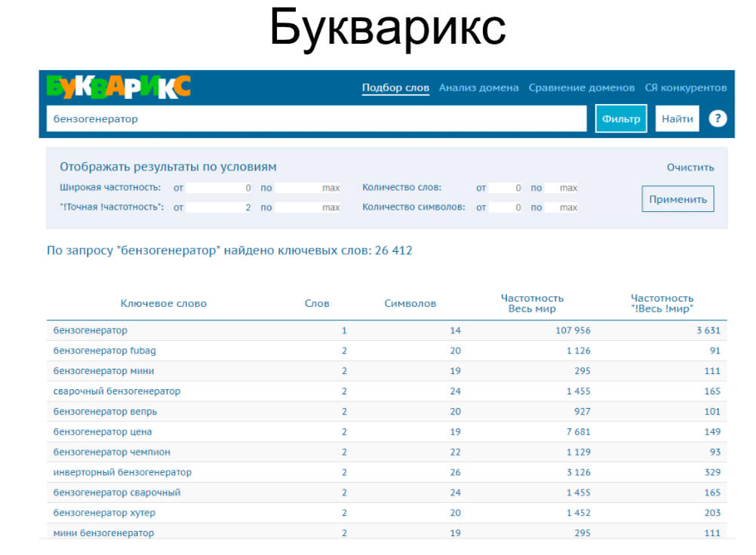Open СЯ конкурентов tab
The width and height of the screenshot is (756, 555).
[x=686, y=87]
